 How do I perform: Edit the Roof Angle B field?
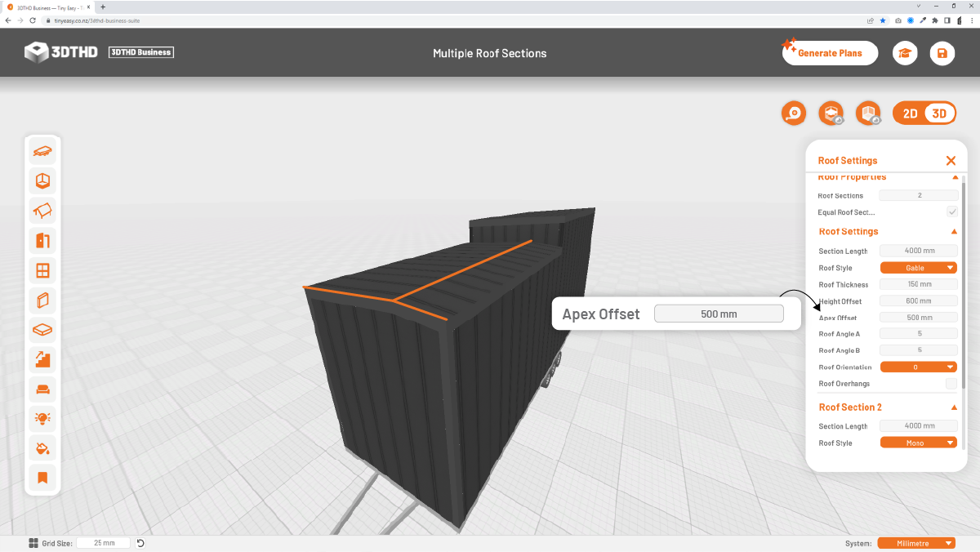click(x=919, y=350)
